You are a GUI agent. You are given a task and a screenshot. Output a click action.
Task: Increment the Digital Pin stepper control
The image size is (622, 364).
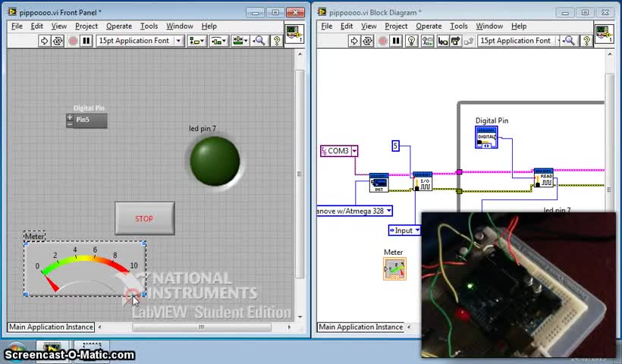point(70,118)
